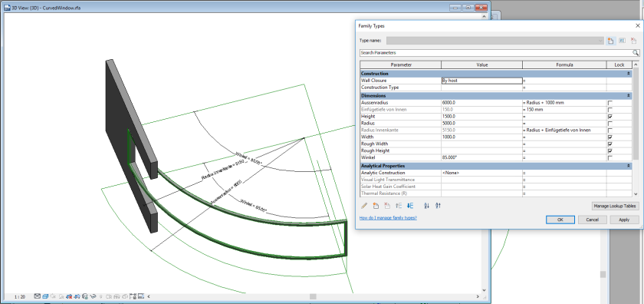Image resolution: width=644 pixels, height=304 pixels.
Task: Click Reveal Constraints icon in view control bar
Action: click(133, 296)
